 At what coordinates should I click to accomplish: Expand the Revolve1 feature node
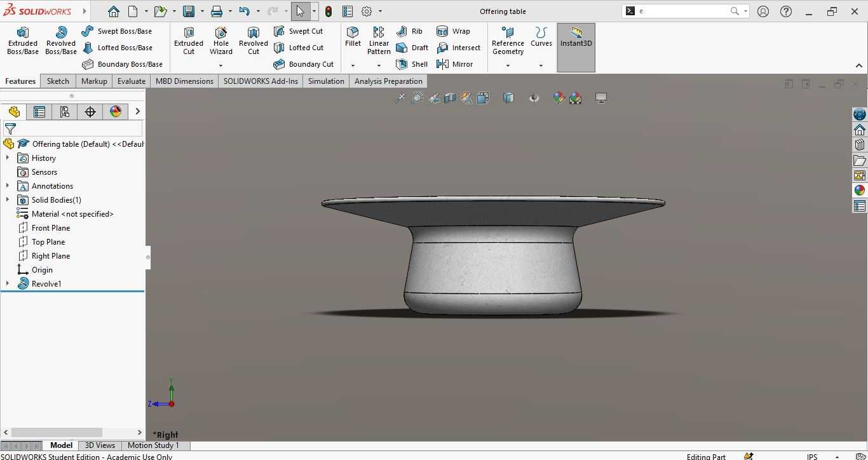8,283
